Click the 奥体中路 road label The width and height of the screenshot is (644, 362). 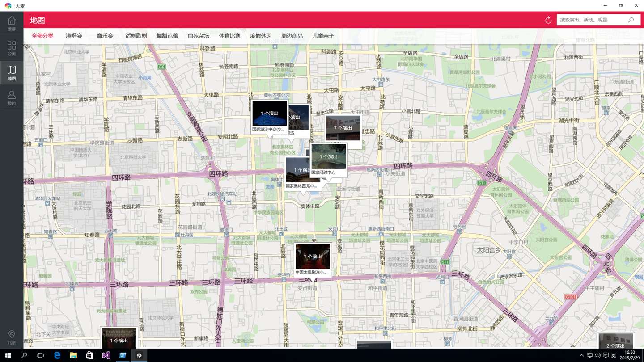pos(310,206)
